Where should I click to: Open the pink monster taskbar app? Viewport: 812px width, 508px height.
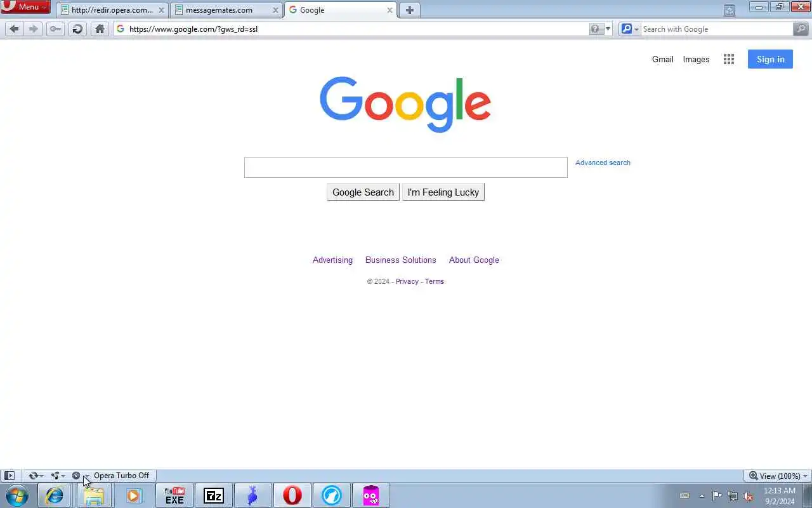pos(371,495)
